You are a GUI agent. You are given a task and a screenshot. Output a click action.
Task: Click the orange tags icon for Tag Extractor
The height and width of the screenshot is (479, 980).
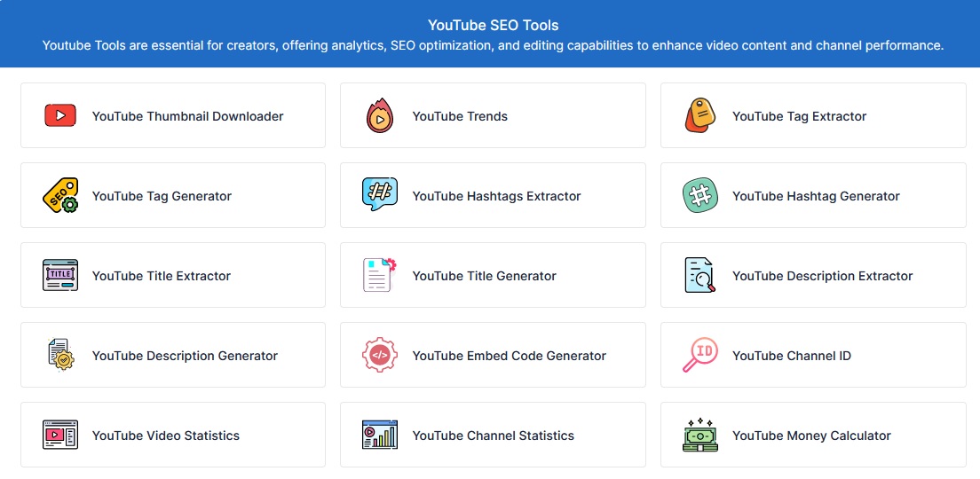click(x=700, y=115)
